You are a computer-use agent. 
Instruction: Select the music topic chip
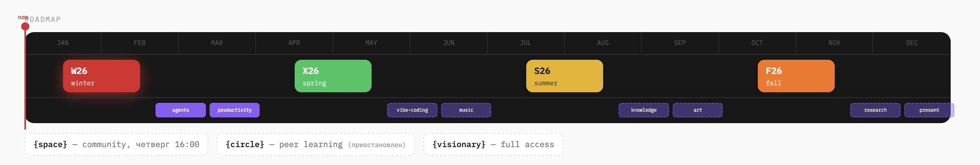pos(466,110)
